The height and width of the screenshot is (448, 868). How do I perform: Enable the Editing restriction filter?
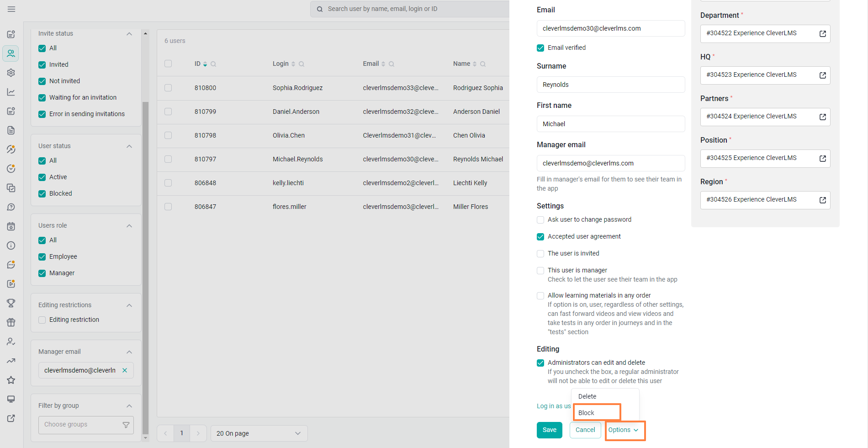coord(42,320)
